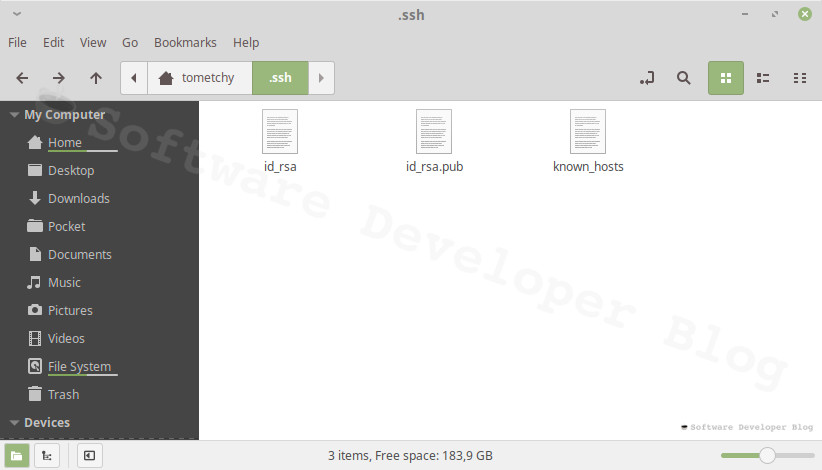Click the tometchy home path button

tap(200, 78)
